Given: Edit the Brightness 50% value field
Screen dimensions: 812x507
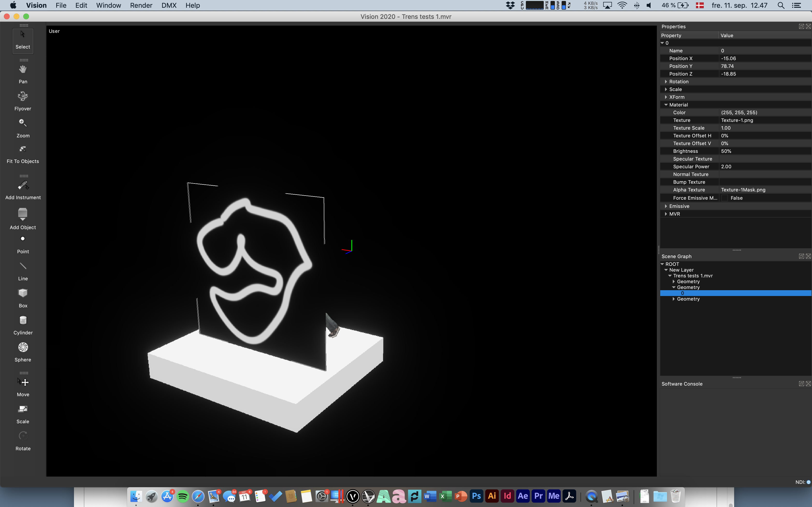Looking at the screenshot, I should (726, 151).
